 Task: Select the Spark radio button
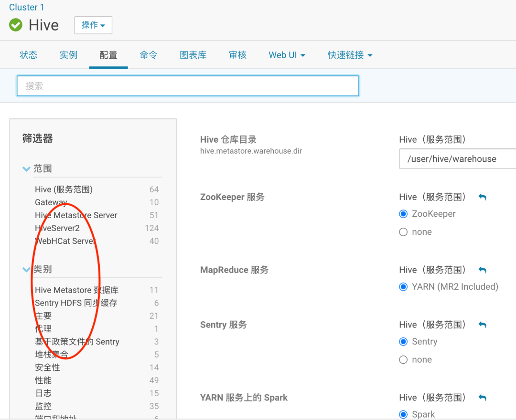(403, 414)
